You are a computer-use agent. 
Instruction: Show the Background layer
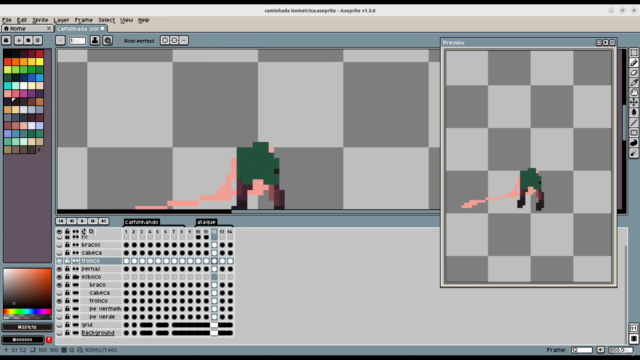click(60, 333)
